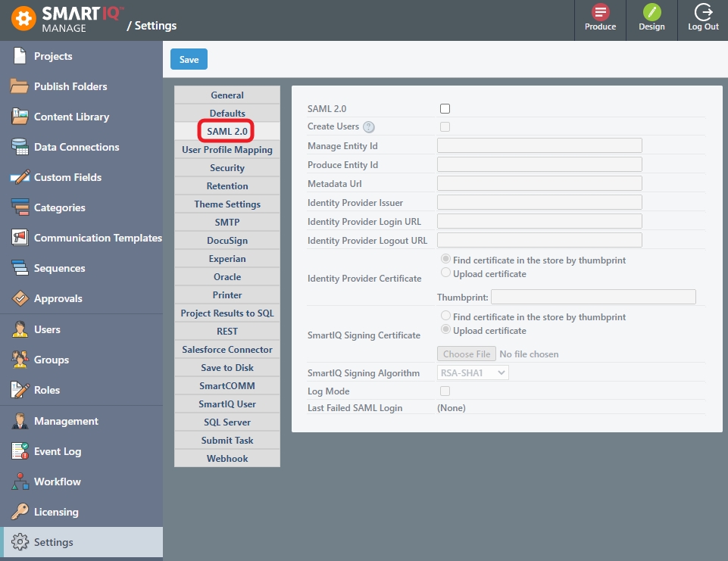
Task: Open the Save to Disk tab
Action: [x=227, y=367]
